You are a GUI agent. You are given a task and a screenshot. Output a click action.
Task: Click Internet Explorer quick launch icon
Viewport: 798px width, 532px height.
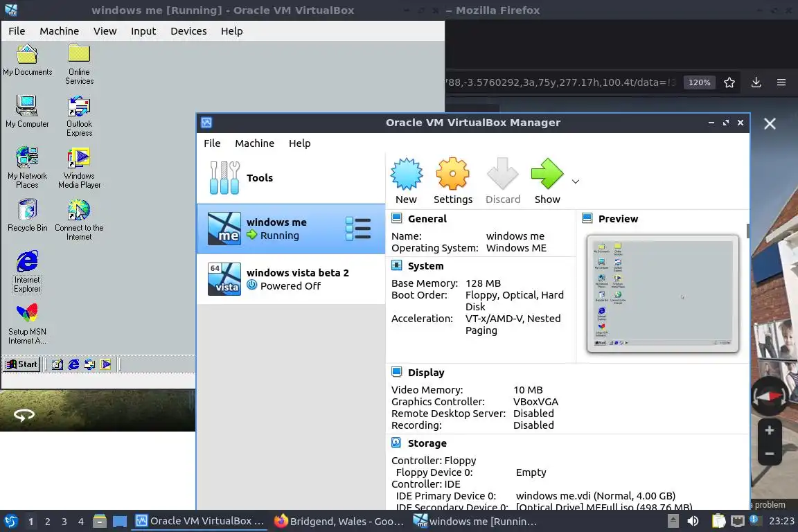[x=74, y=364]
